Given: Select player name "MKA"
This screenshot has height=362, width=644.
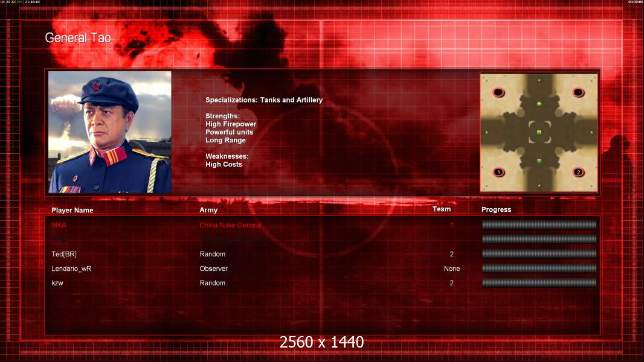Looking at the screenshot, I should click(x=59, y=225).
